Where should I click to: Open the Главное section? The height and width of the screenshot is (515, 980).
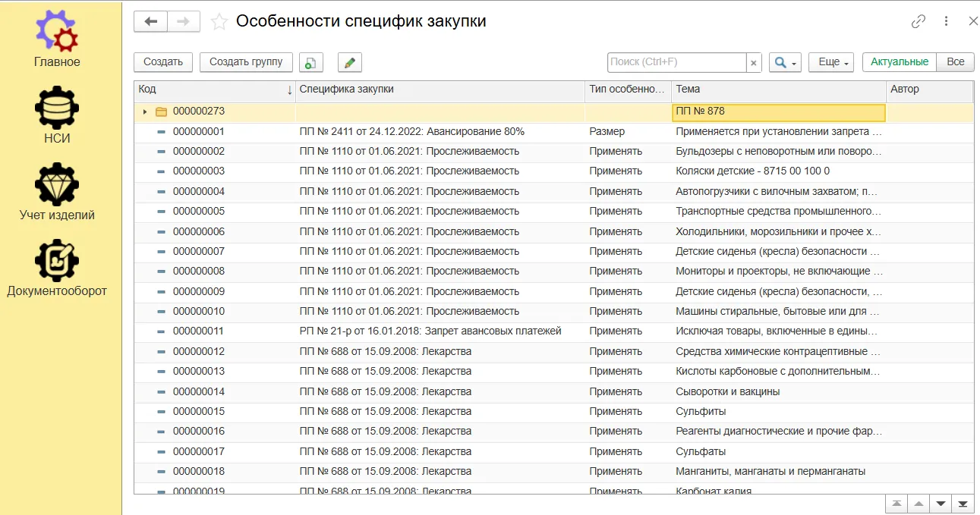(57, 40)
